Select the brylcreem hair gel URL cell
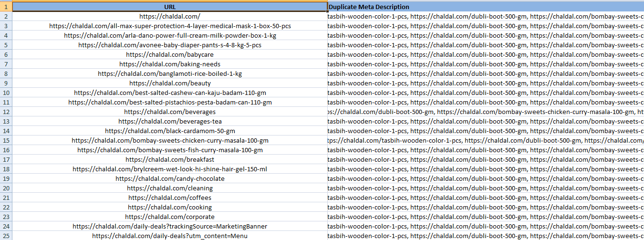The height and width of the screenshot is (240, 644). click(170, 169)
